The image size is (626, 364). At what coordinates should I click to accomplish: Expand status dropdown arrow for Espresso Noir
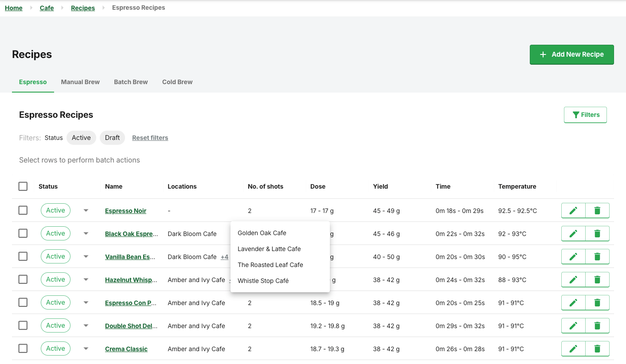(86, 211)
